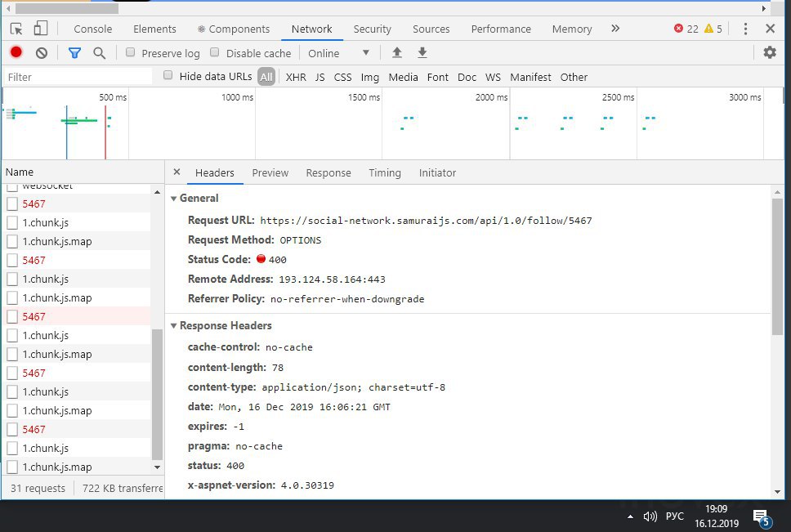Image resolution: width=791 pixels, height=532 pixels.
Task: Export HAR file with download arrow
Action: click(x=422, y=52)
